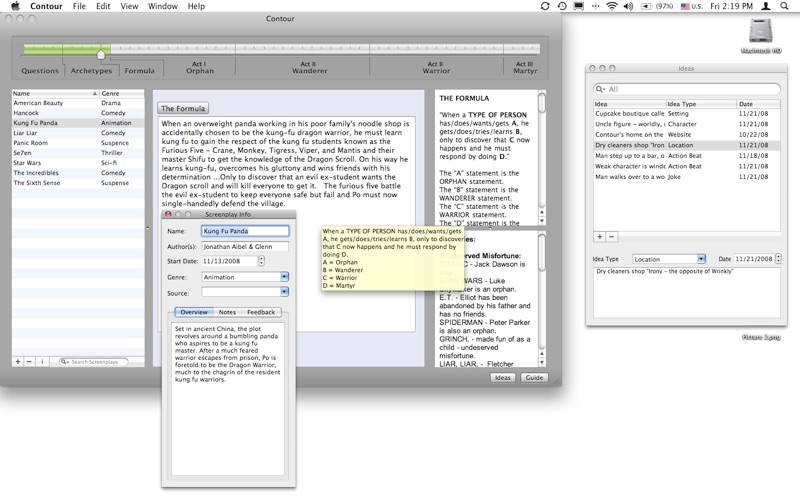Switch to the Notes tab

[227, 313]
